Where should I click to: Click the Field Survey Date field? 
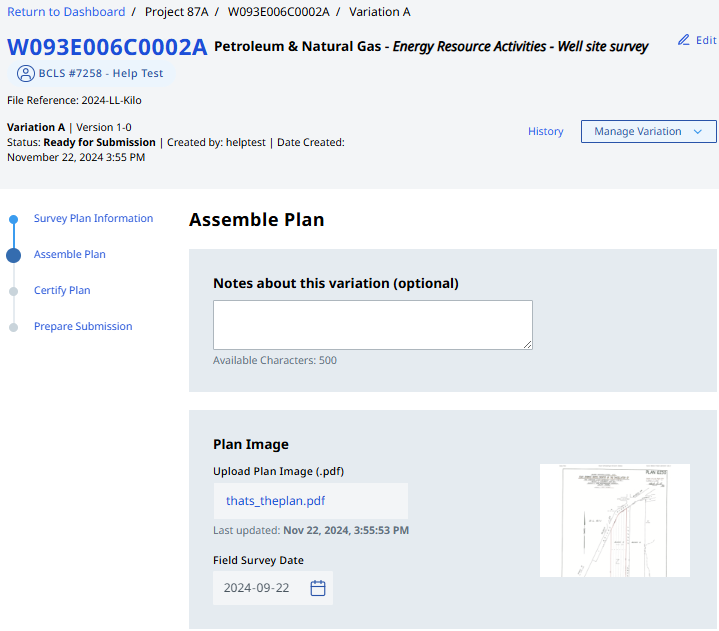258,588
